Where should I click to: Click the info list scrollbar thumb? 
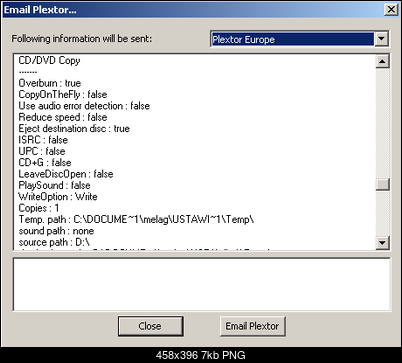tap(382, 184)
